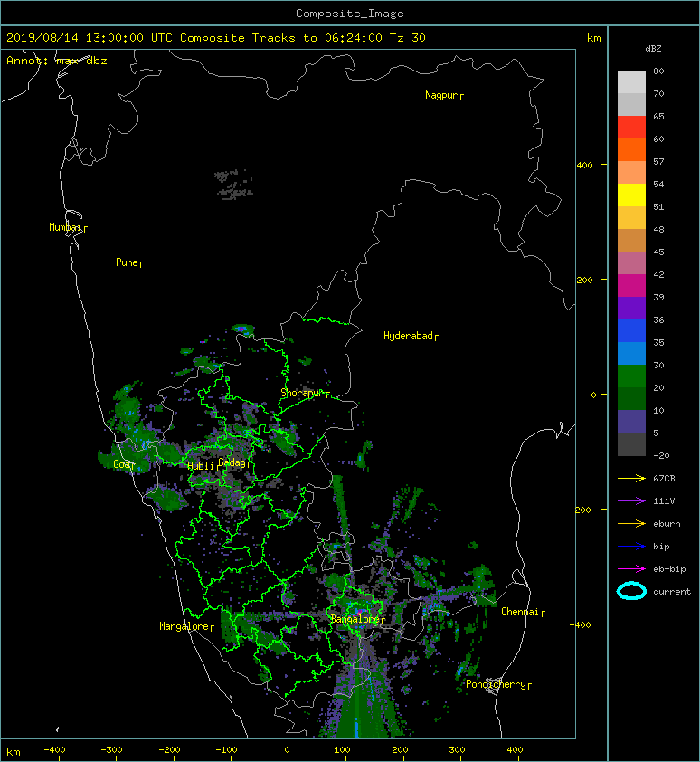Click the 'current' legend text
Image resolution: width=700 pixels, height=762 pixels.
pos(672,592)
